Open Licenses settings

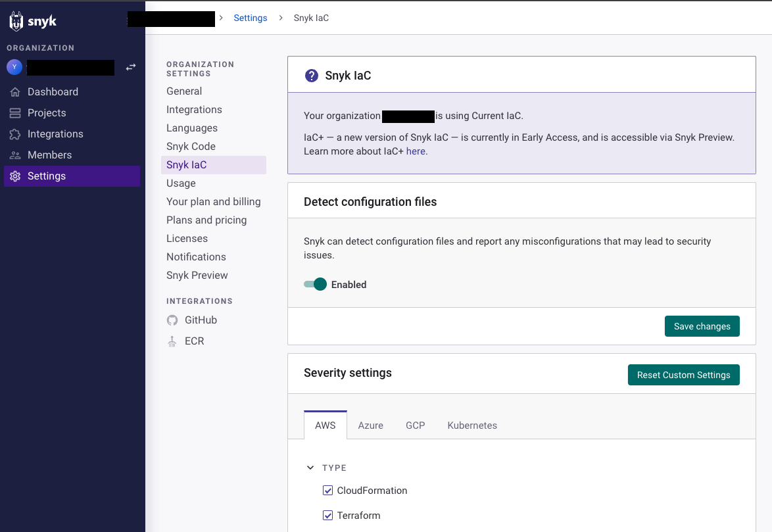tap(187, 238)
